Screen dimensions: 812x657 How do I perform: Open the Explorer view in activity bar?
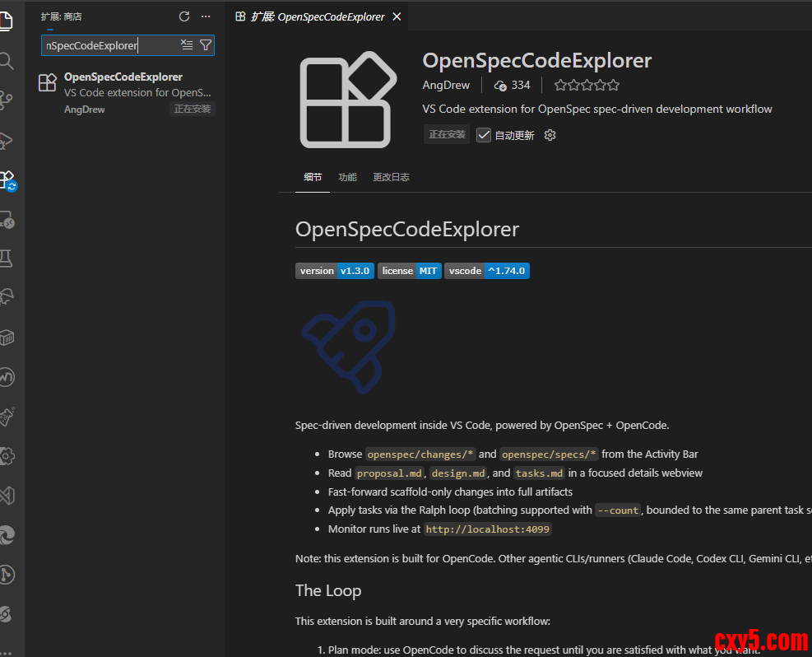point(7,21)
